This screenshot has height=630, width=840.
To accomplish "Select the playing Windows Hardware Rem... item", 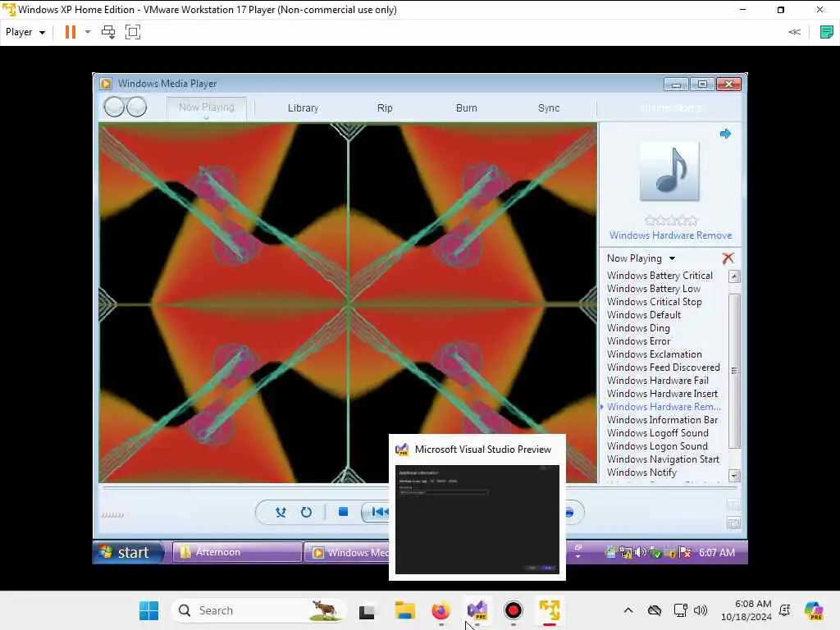I will click(664, 407).
